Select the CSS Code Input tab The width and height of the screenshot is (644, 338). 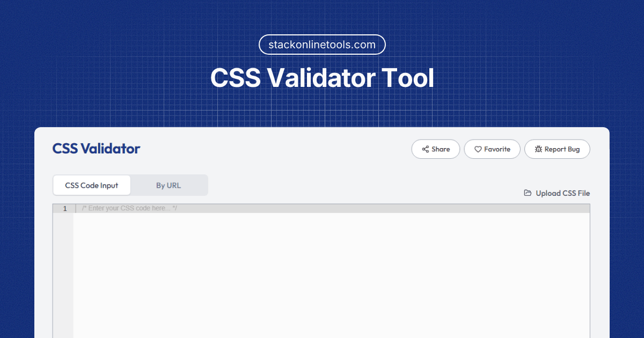click(91, 185)
